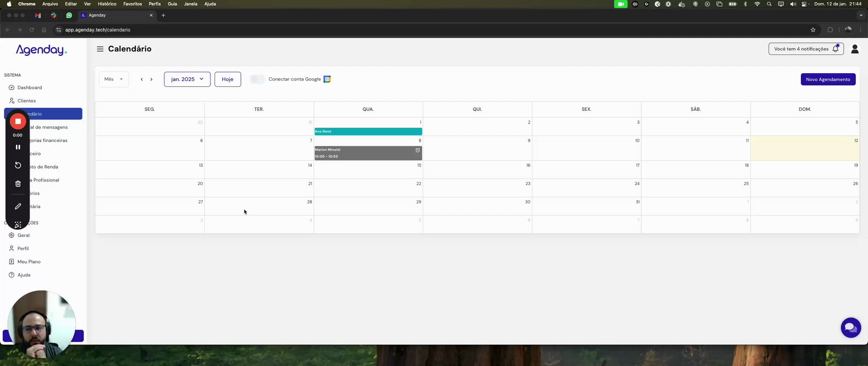Click the Hoje button
This screenshot has height=366, width=868.
click(228, 79)
